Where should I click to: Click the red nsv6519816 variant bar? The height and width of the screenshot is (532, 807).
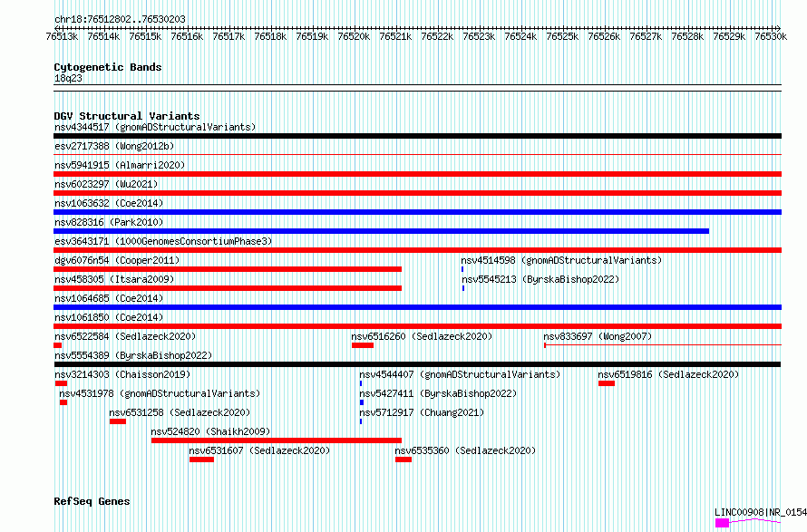607,383
